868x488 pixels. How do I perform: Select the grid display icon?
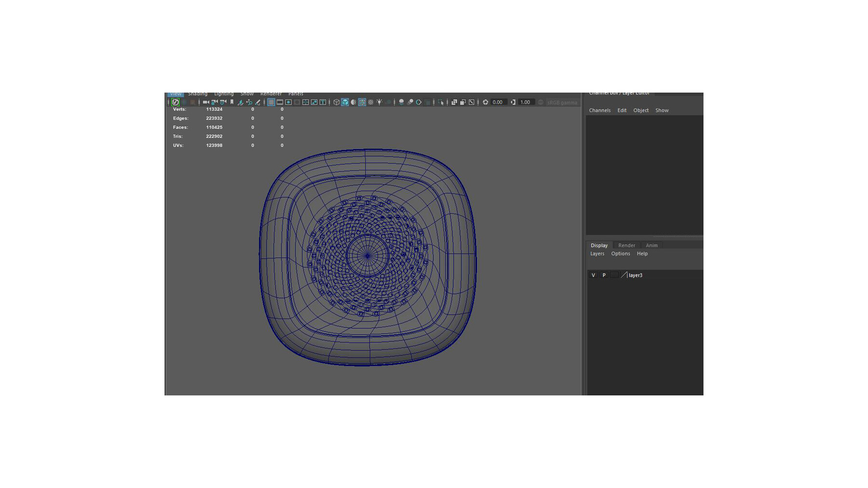(271, 102)
